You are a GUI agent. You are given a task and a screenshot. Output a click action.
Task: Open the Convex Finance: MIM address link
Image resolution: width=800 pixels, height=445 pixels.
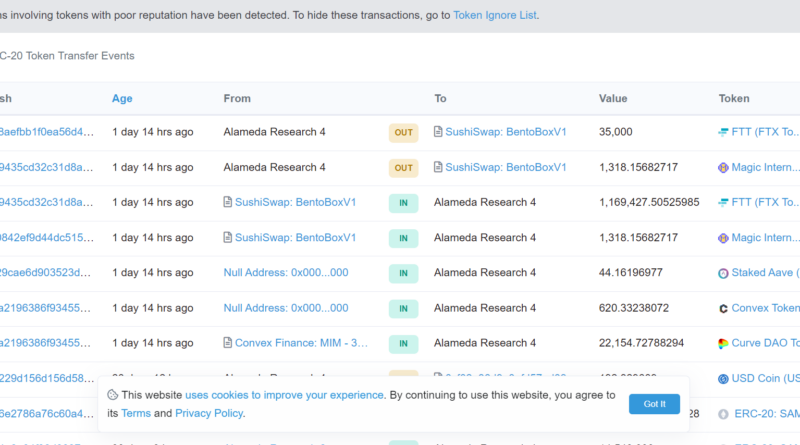301,343
